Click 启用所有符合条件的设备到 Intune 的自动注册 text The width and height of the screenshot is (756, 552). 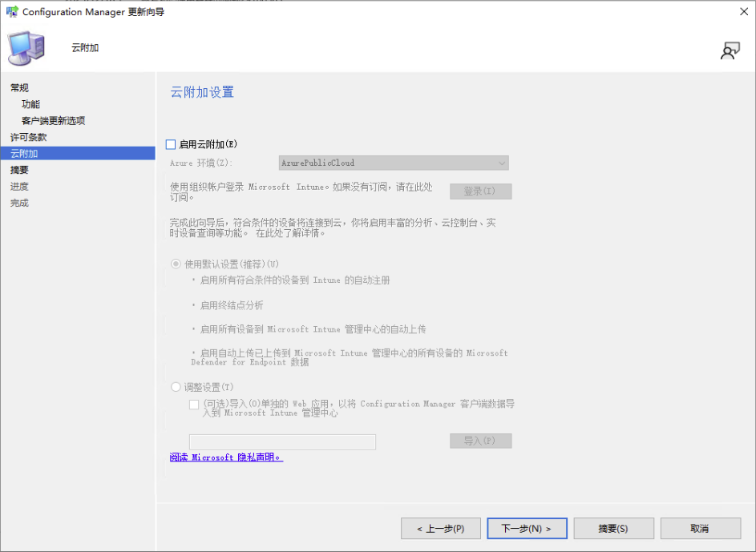[295, 280]
